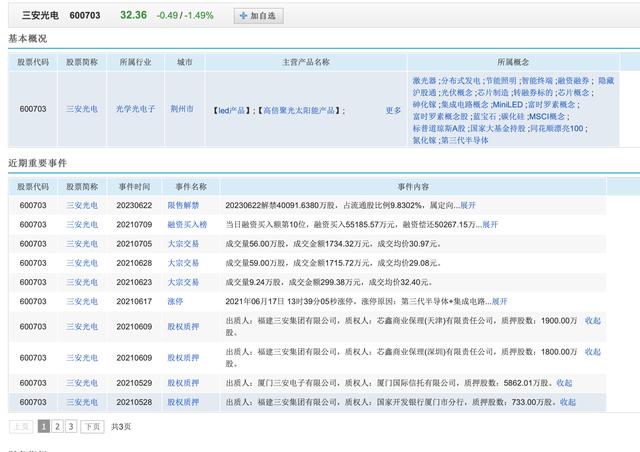Open the 砷化镓 concept link

click(424, 105)
